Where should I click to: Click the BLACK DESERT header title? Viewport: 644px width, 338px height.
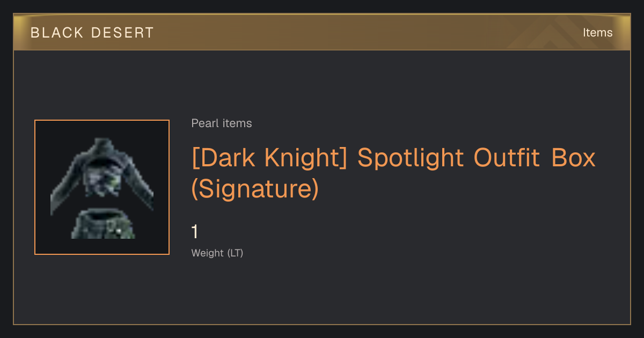click(x=92, y=33)
